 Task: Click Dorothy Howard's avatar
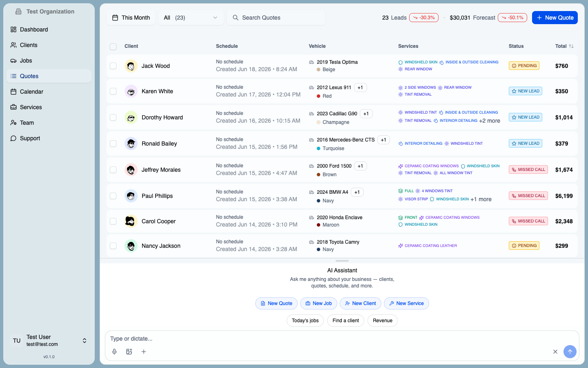point(131,117)
